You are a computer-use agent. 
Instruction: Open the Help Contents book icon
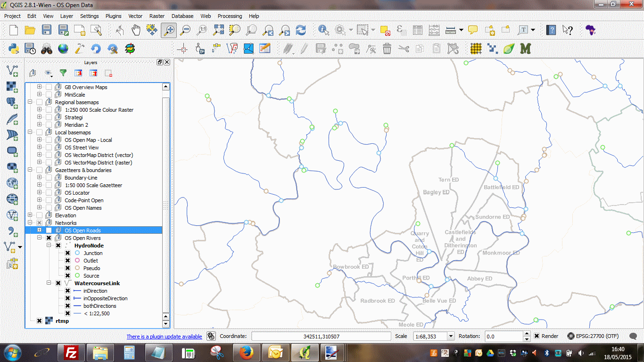click(x=551, y=30)
